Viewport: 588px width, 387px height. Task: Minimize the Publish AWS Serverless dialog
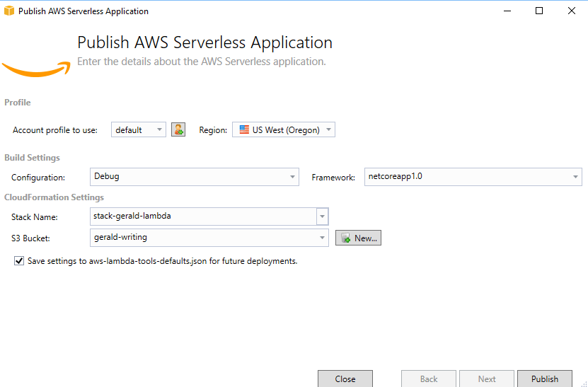click(507, 11)
